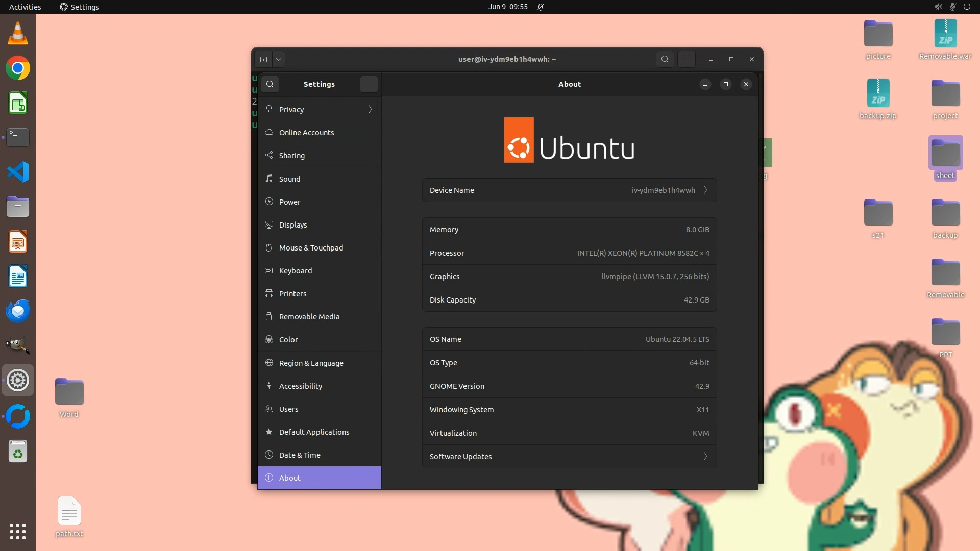Open Device Name rename row

(x=569, y=190)
